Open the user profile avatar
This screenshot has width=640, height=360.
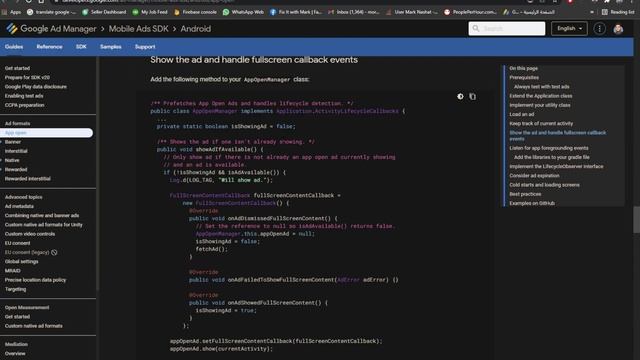[x=618, y=29]
